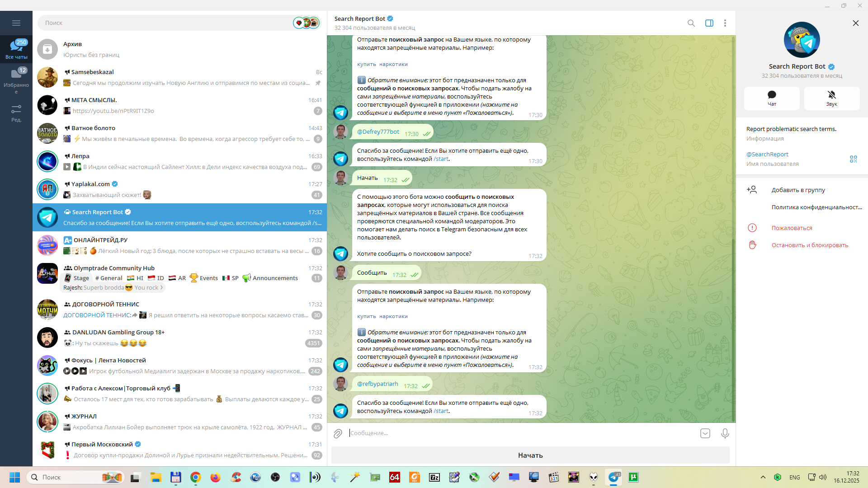Image resolution: width=868 pixels, height=488 pixels.
Task: Click the attach file paperclip icon
Action: tap(338, 434)
